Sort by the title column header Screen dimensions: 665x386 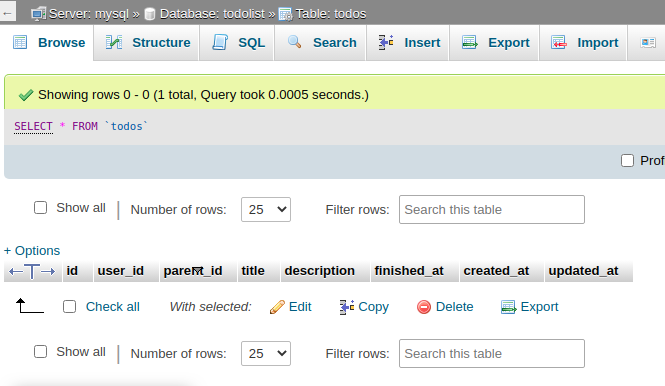(253, 271)
